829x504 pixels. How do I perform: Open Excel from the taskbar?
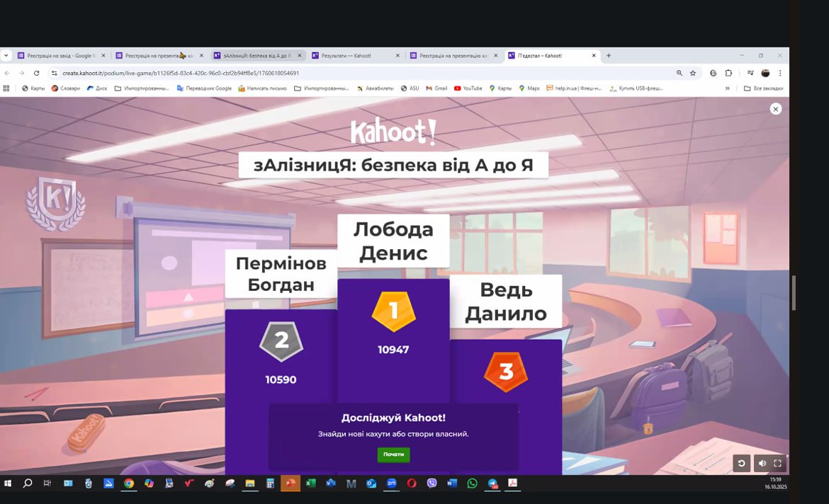pyautogui.click(x=310, y=483)
